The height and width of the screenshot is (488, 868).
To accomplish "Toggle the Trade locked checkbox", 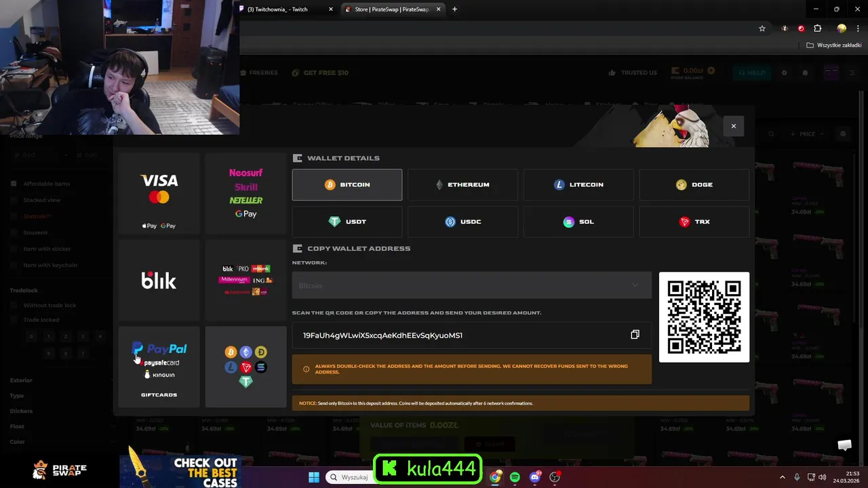I will [x=14, y=319].
